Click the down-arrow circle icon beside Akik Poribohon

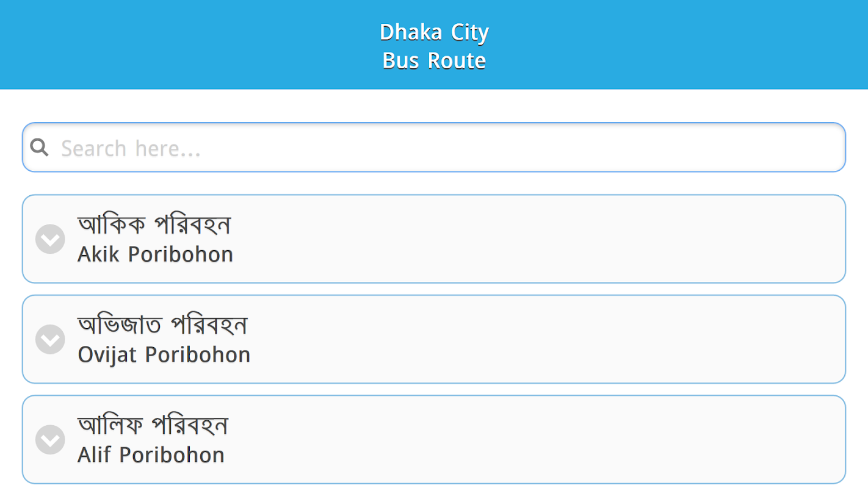pyautogui.click(x=50, y=239)
